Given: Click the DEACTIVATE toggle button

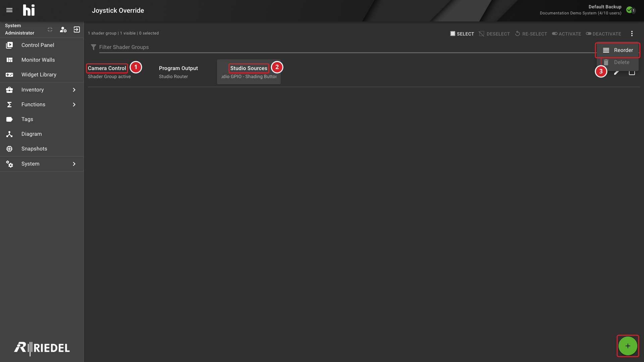Looking at the screenshot, I should tap(603, 34).
